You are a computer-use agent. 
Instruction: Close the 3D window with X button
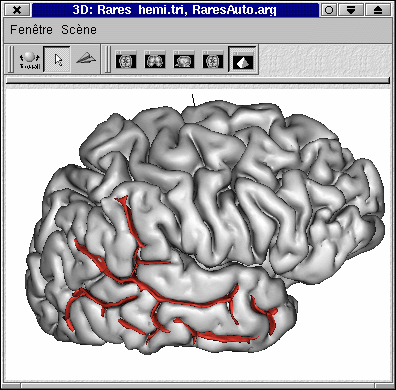click(17, 10)
